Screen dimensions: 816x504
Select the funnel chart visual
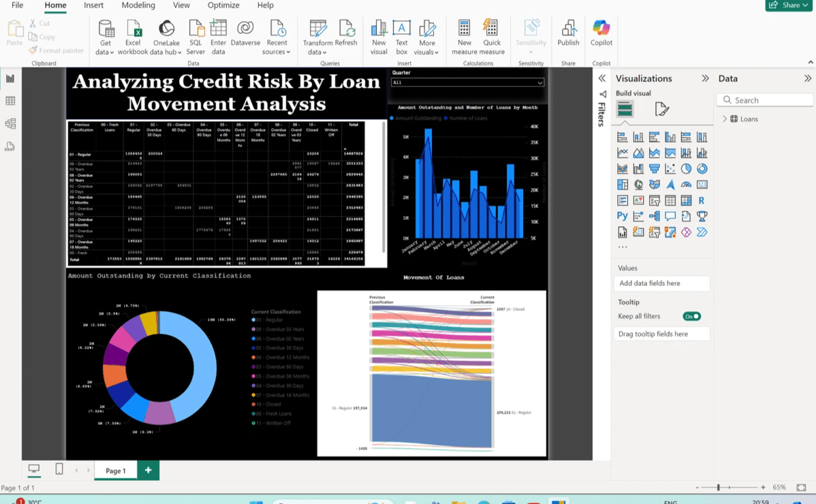(655, 169)
